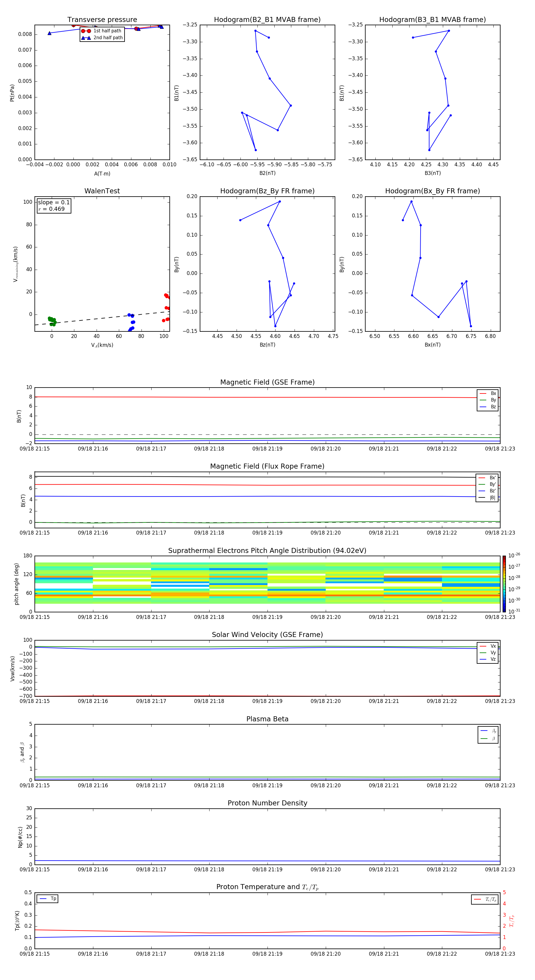The width and height of the screenshot is (535, 980).
Task: Click the 'Vsw(km/s)' y-axis label
Action: coord(12,668)
